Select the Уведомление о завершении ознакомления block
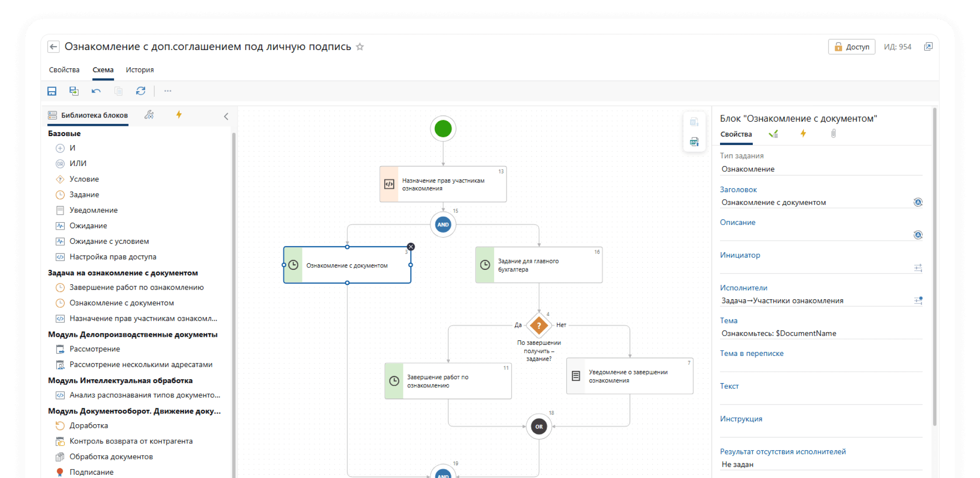This screenshot has width=980, height=478. (x=629, y=376)
